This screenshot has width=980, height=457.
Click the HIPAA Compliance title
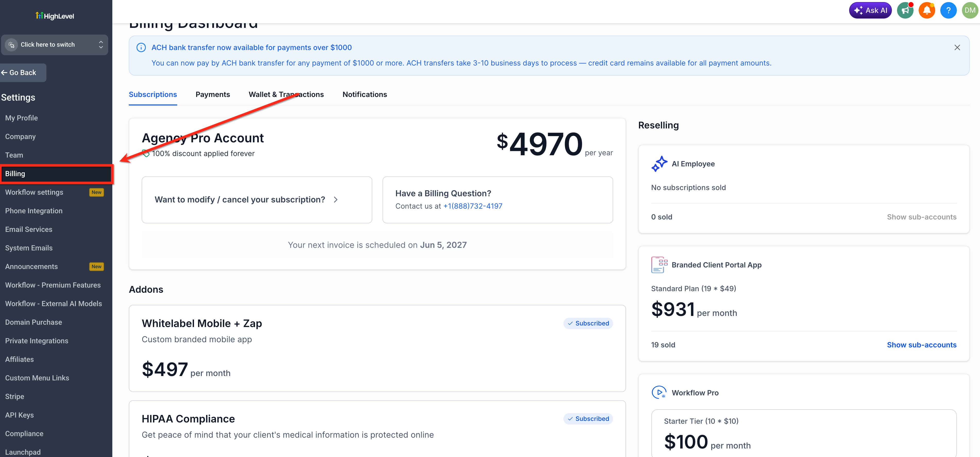click(x=188, y=419)
